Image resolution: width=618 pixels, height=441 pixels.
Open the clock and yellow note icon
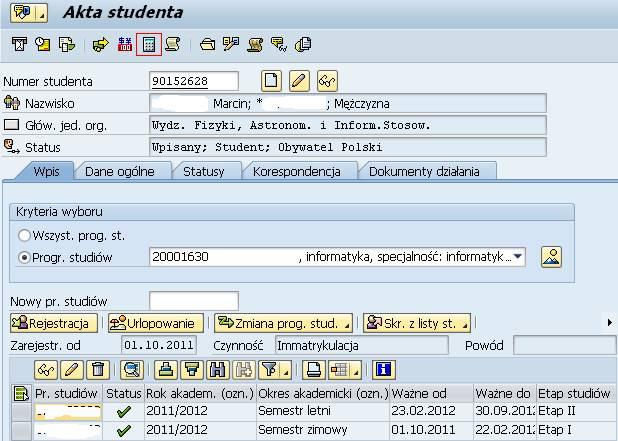42,44
